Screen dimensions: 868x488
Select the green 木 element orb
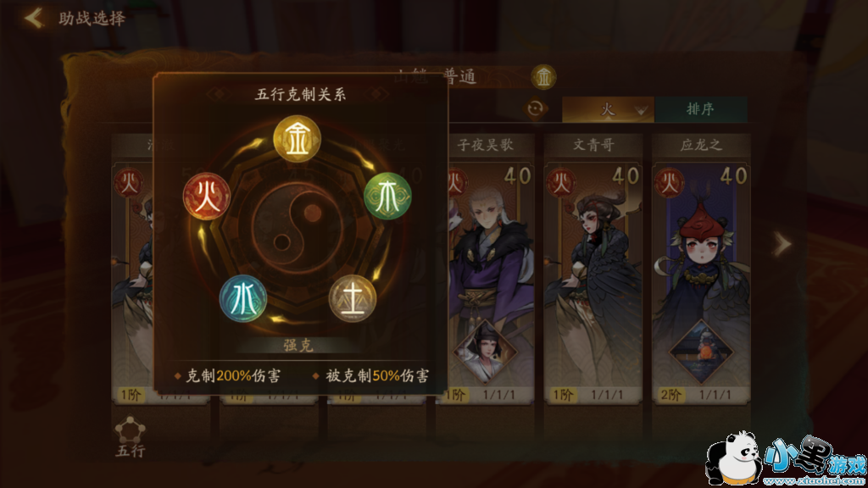pos(387,196)
